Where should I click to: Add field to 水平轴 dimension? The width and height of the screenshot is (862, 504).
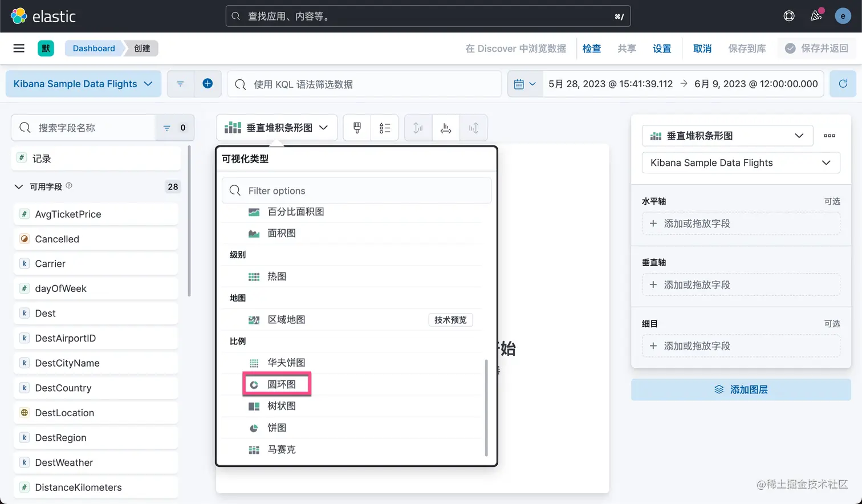point(741,223)
